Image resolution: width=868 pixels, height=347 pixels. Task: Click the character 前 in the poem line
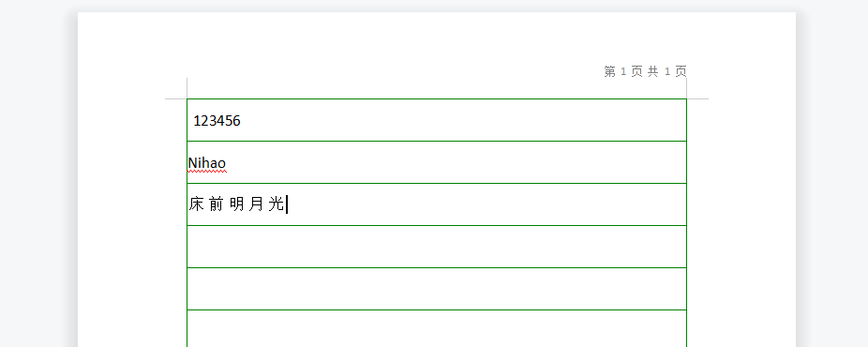217,204
